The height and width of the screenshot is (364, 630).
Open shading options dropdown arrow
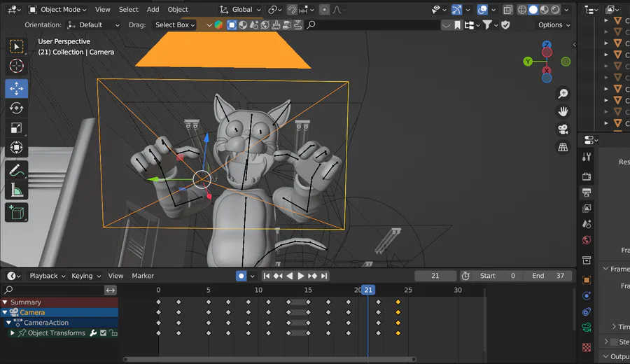(x=566, y=10)
